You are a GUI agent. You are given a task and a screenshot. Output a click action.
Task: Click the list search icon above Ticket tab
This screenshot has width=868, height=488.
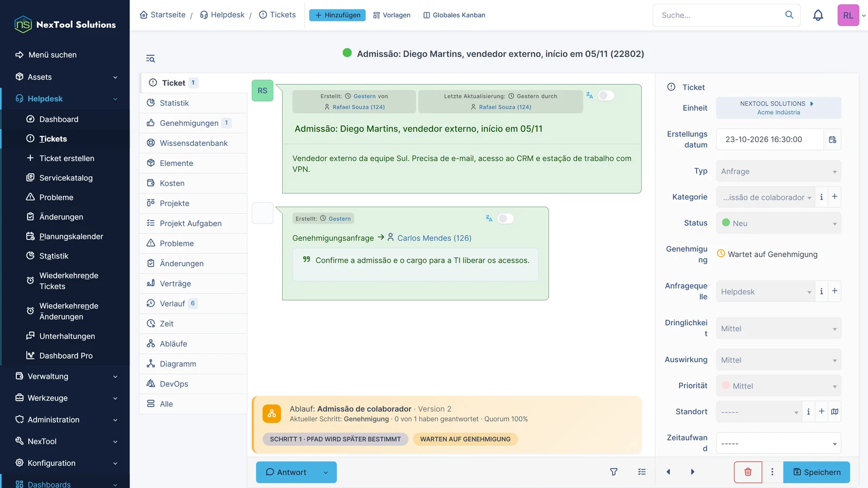(x=150, y=59)
